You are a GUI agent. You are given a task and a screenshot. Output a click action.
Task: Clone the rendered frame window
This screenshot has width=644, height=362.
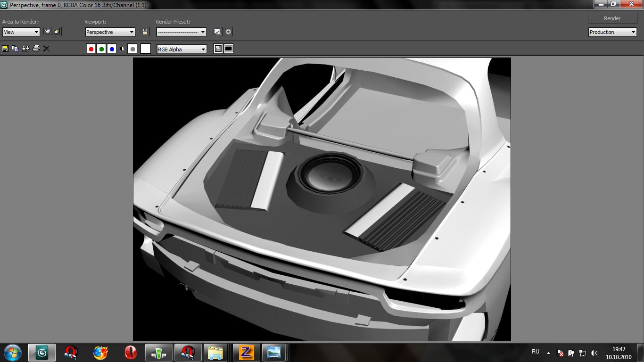click(x=25, y=49)
